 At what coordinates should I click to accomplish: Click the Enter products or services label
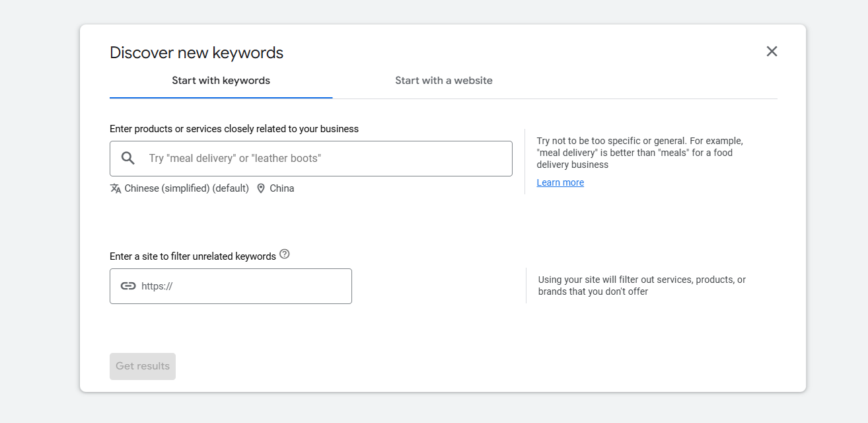pyautogui.click(x=234, y=129)
